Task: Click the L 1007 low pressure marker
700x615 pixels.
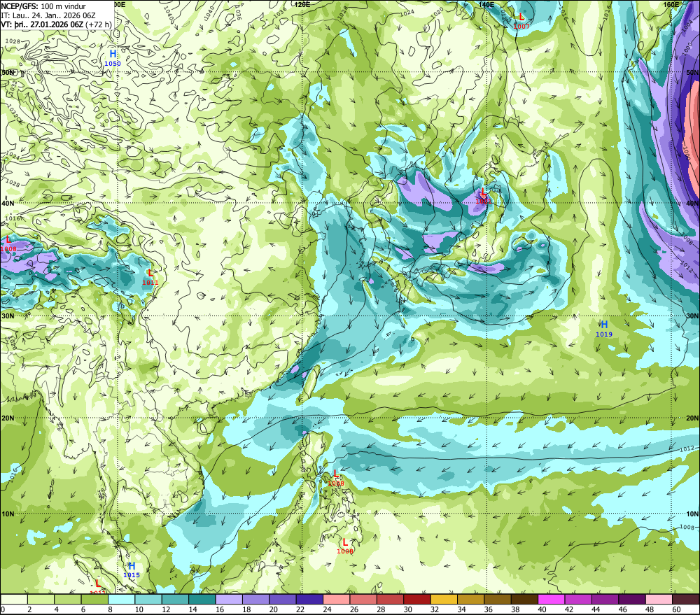Action: pos(521,21)
